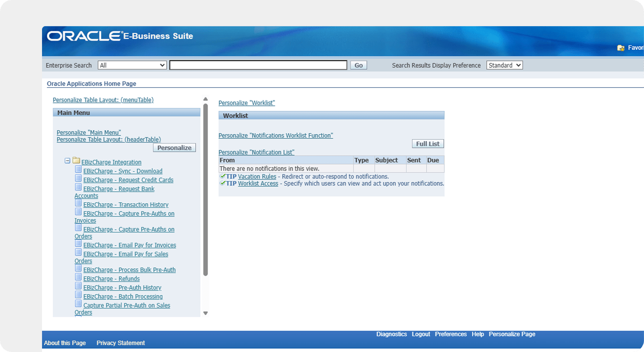Viewport: 644px width, 352px height.
Task: Click Personalize Page in the footer
Action: click(x=512, y=334)
